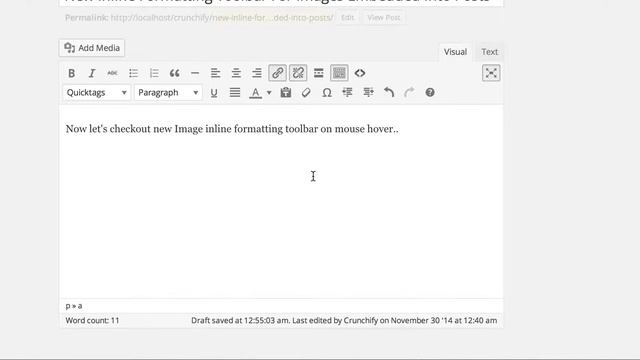
Task: Select the 'a' element in path bar
Action: click(x=80, y=306)
